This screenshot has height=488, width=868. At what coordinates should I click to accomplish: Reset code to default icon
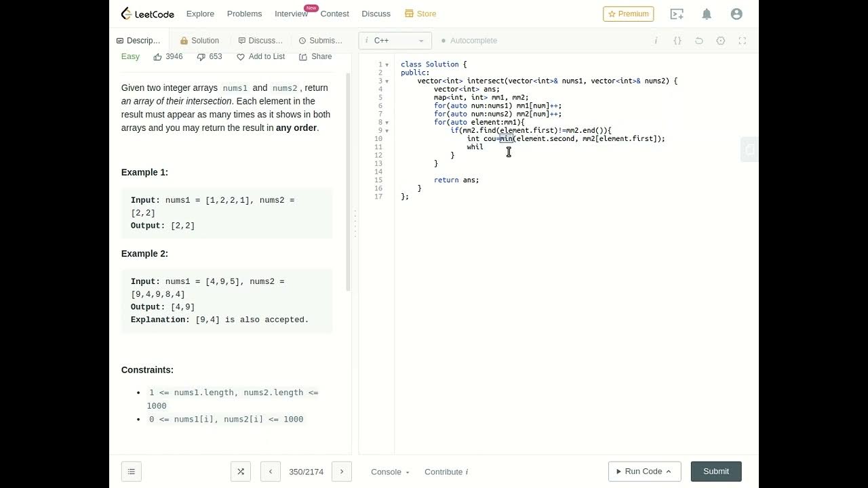(x=699, y=41)
